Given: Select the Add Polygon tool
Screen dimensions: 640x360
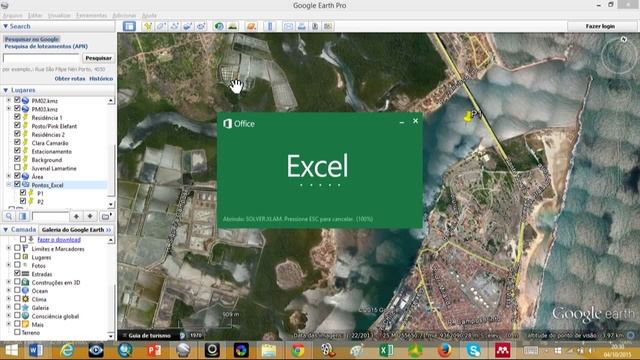Looking at the screenshot, I should tap(161, 26).
